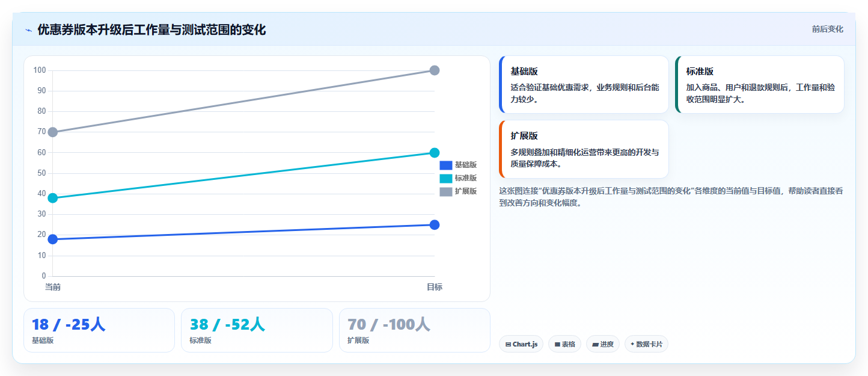Viewport: 868px width, 376px height.
Task: Click the 当前 x-axis label
Action: point(53,287)
